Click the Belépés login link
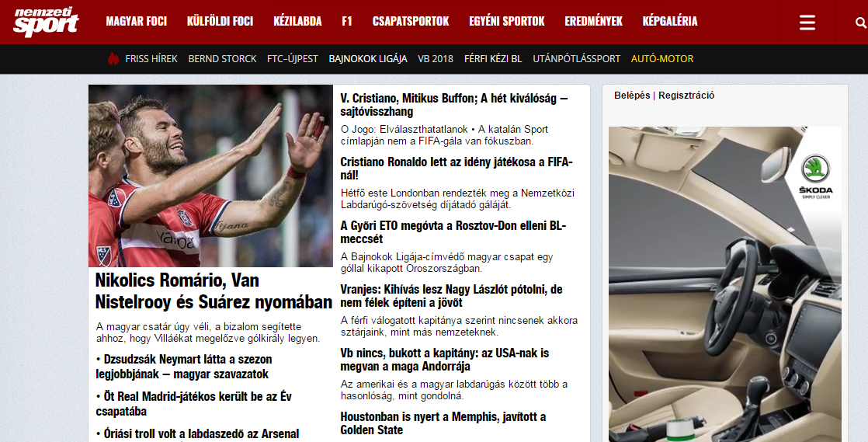Image resolution: width=868 pixels, height=442 pixels. [632, 96]
